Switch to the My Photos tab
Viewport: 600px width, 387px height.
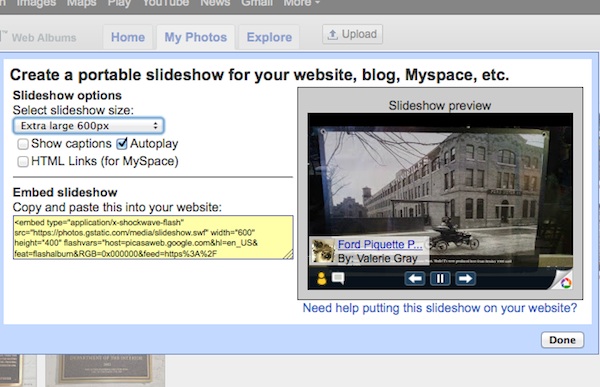pos(196,37)
